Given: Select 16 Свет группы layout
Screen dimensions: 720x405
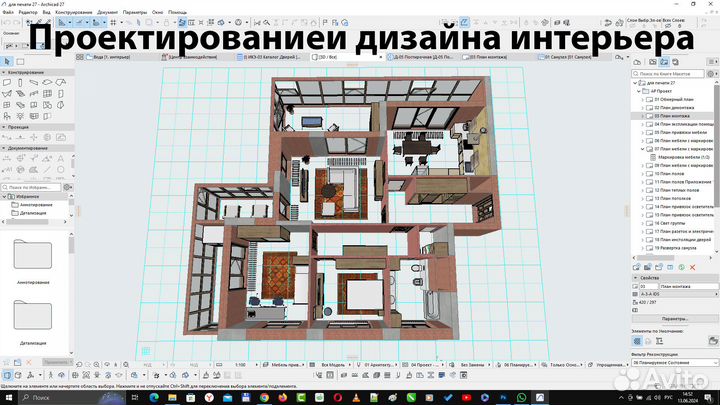Looking at the screenshot, I should pyautogui.click(x=669, y=224).
